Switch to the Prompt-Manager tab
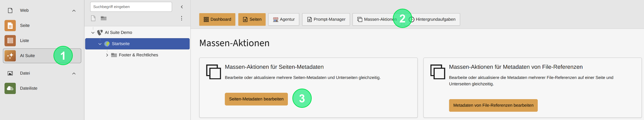Viewport: 644px width, 120px height. click(x=326, y=19)
